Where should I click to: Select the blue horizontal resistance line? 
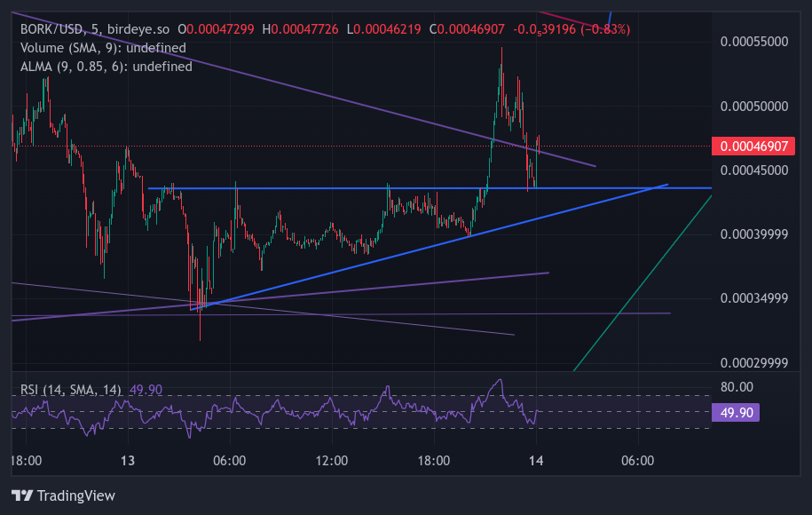(430, 188)
